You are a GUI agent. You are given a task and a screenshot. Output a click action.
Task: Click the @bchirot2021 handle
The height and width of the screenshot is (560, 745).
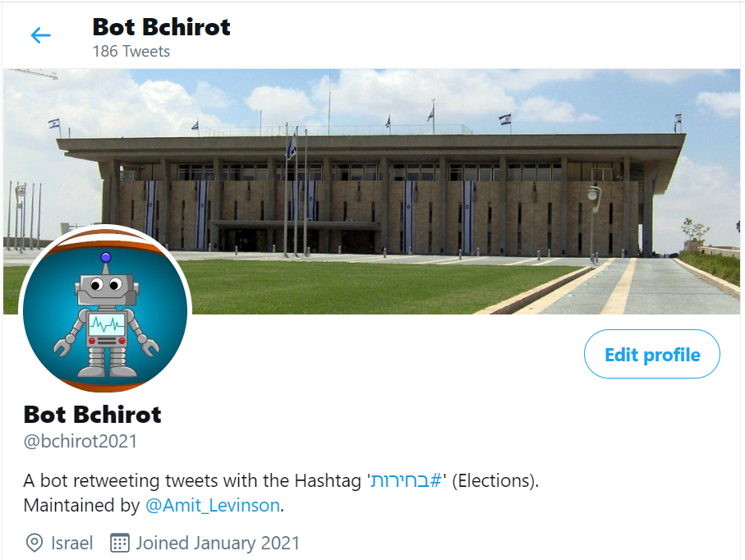pos(80,441)
